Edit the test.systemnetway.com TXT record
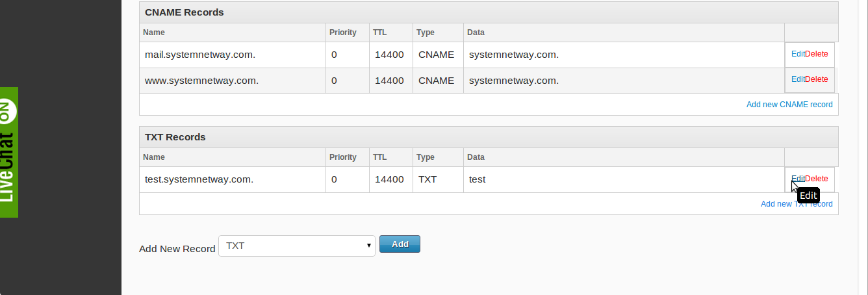Viewport: 868px width, 295px height. point(797,179)
